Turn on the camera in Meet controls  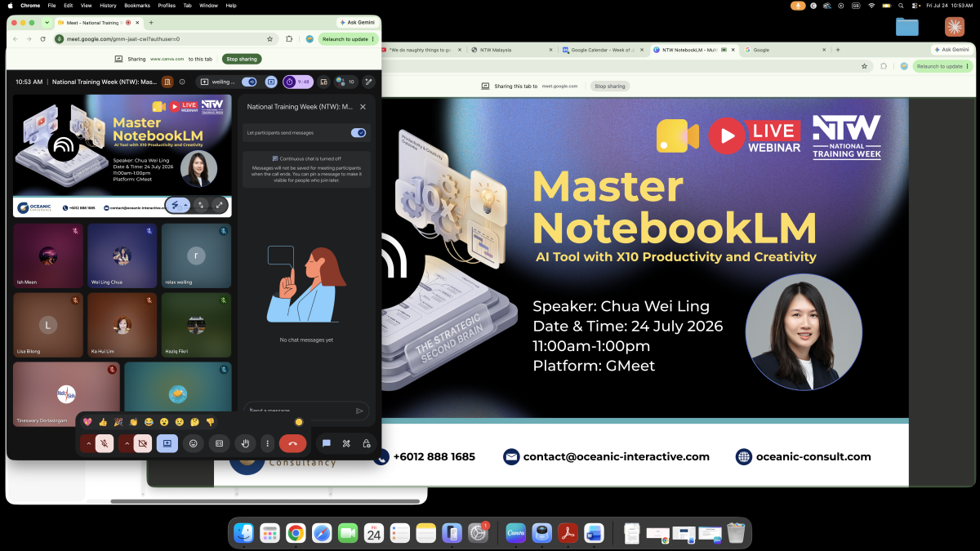coord(143,443)
